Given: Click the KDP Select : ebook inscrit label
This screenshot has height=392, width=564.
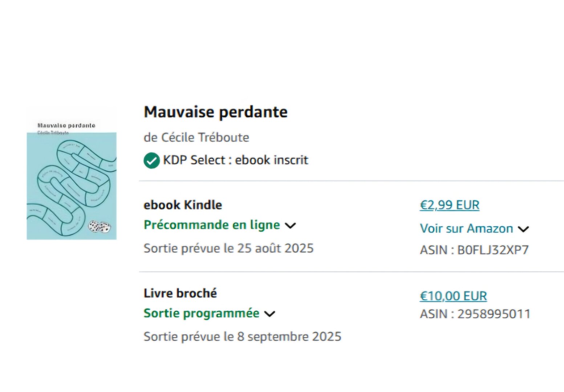Looking at the screenshot, I should pos(235,160).
